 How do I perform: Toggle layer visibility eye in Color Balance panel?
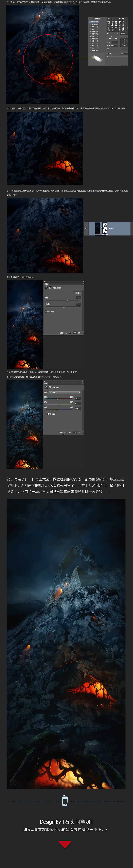(75, 433)
